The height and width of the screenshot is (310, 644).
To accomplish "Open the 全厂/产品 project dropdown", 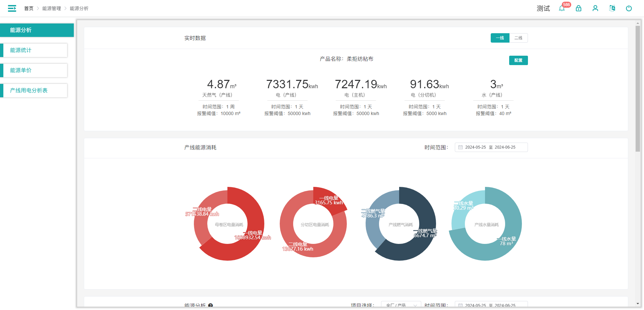I will (401, 305).
